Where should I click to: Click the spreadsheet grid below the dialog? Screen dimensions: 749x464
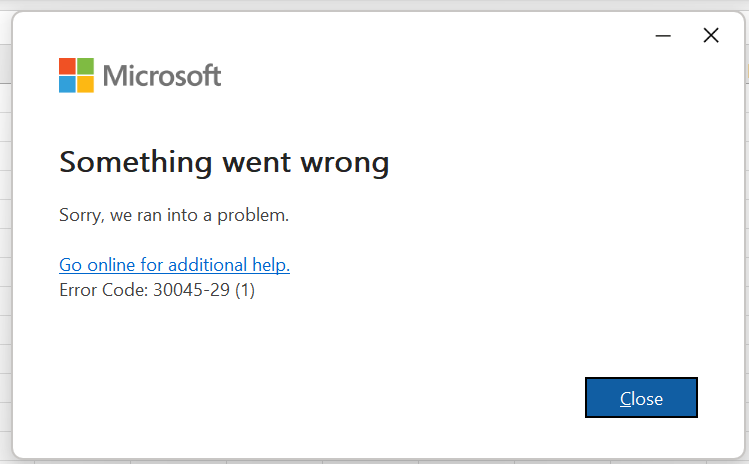[x=400, y=461]
